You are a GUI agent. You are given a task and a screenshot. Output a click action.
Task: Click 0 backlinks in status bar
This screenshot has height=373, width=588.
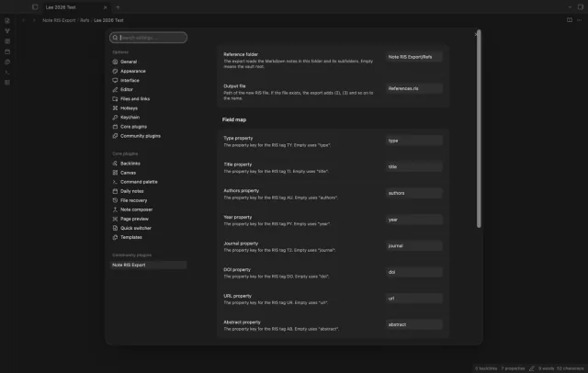(x=486, y=368)
